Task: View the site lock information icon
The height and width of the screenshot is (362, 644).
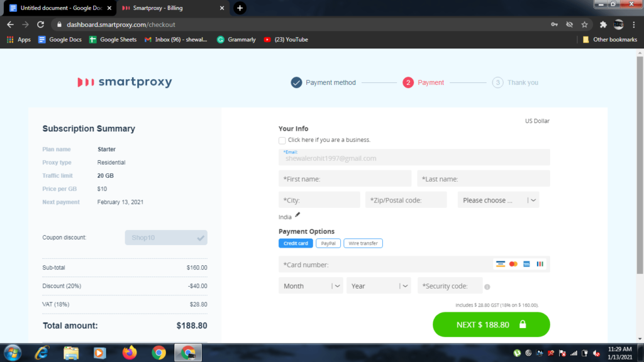Action: point(59,25)
